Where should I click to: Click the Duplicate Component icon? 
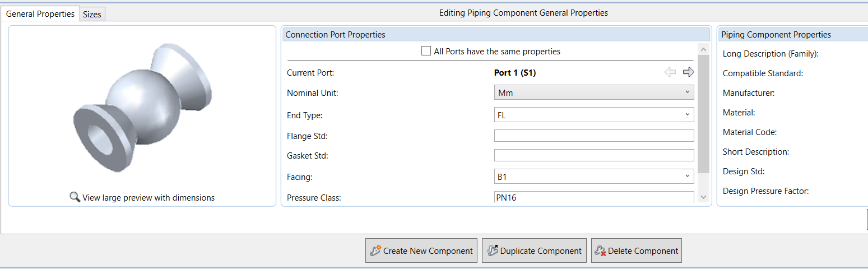tap(493, 251)
